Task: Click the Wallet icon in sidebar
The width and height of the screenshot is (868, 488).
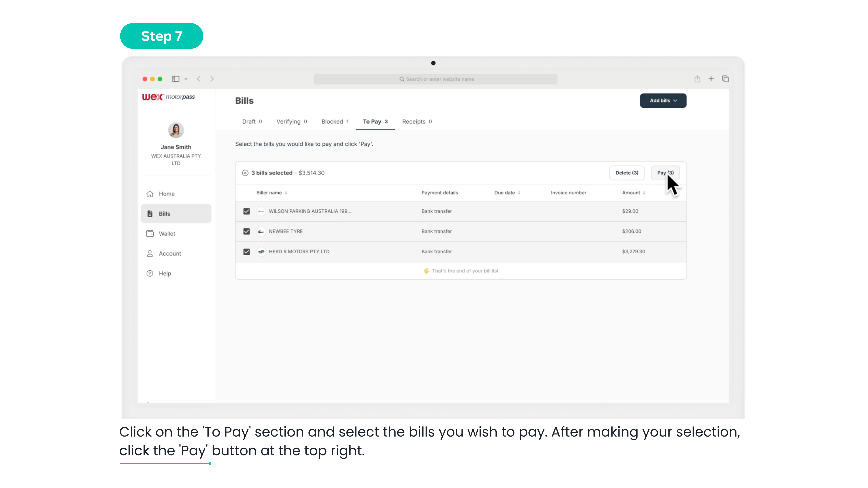Action: pyautogui.click(x=150, y=234)
